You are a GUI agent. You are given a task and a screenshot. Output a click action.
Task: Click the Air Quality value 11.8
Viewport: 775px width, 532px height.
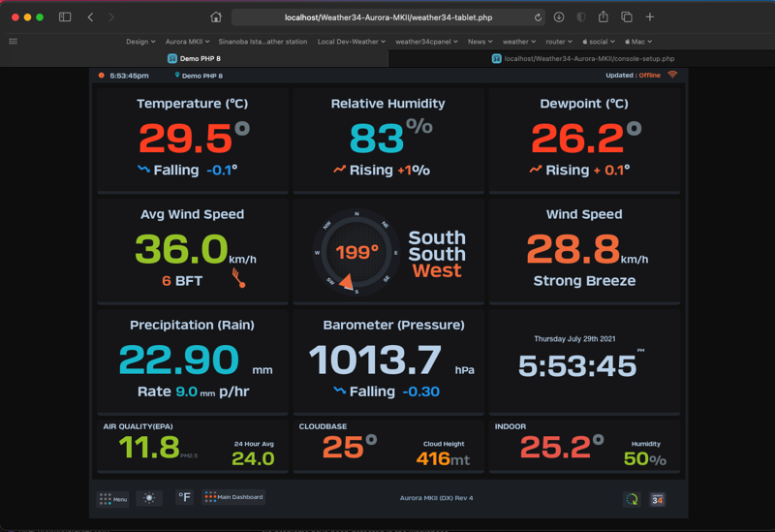[149, 447]
